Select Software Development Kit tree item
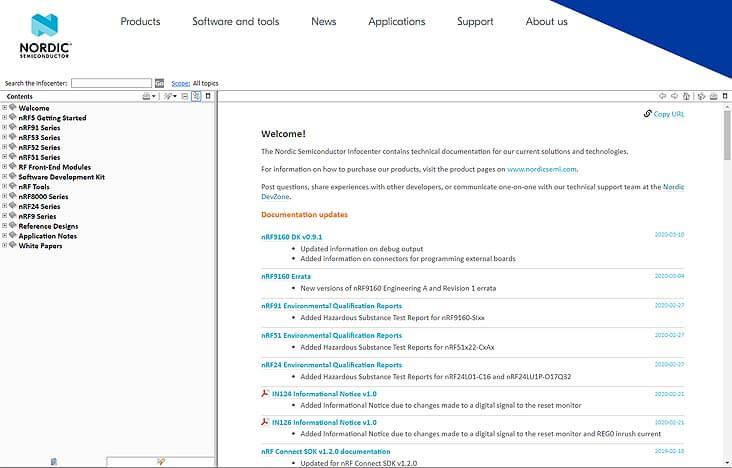The height and width of the screenshot is (468, 732). (62, 177)
